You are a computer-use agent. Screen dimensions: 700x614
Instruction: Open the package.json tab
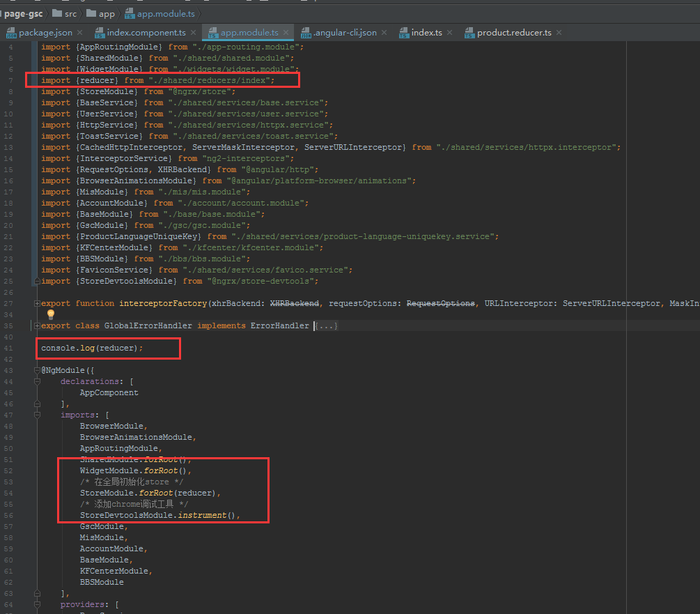45,33
